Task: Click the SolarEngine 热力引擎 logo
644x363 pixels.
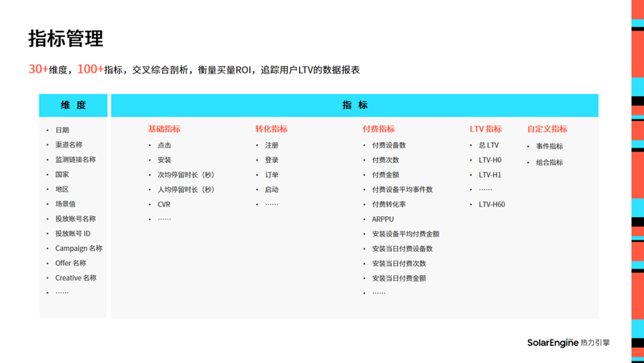Action: tap(568, 343)
